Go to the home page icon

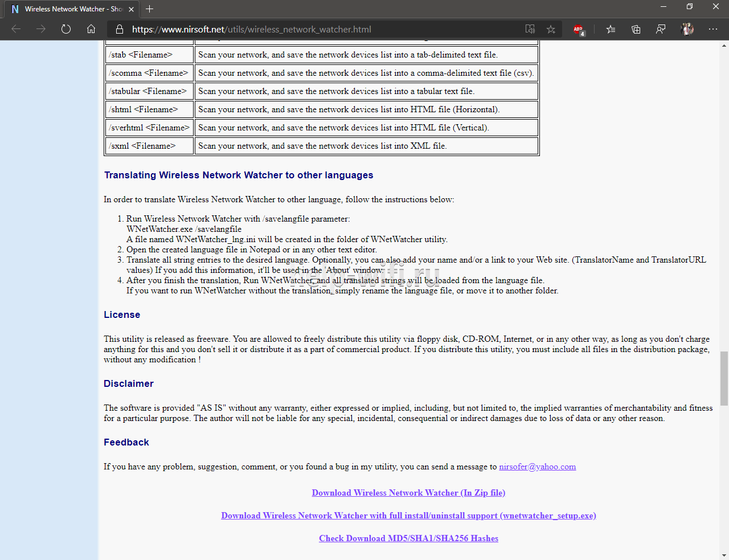point(91,29)
